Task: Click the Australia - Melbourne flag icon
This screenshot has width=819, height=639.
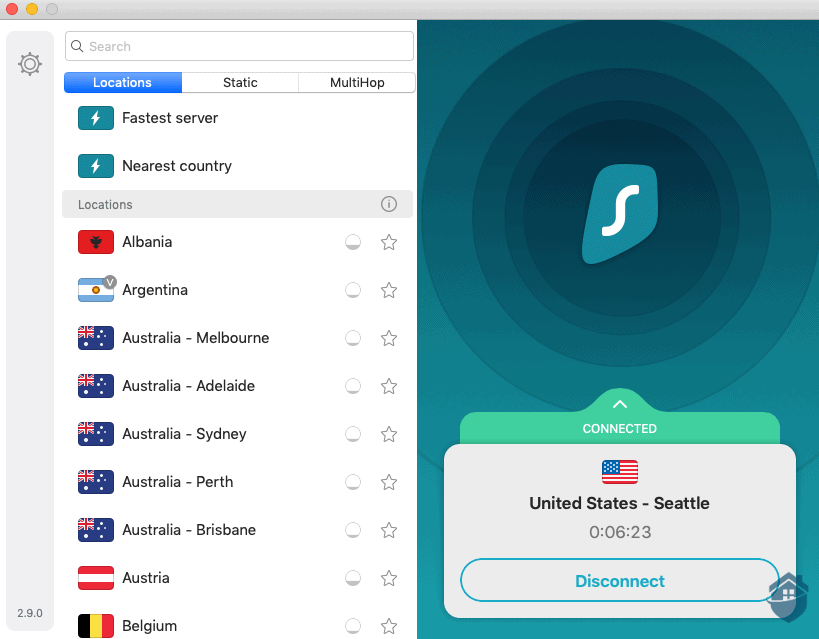Action: pos(96,338)
